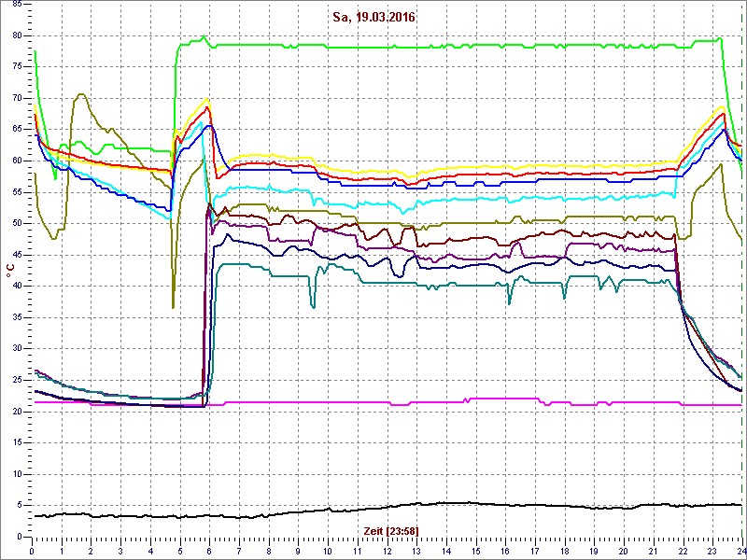Image resolution: width=747 pixels, height=560 pixels.
Task: Click the 30 value on temperature axis
Action: [16, 348]
